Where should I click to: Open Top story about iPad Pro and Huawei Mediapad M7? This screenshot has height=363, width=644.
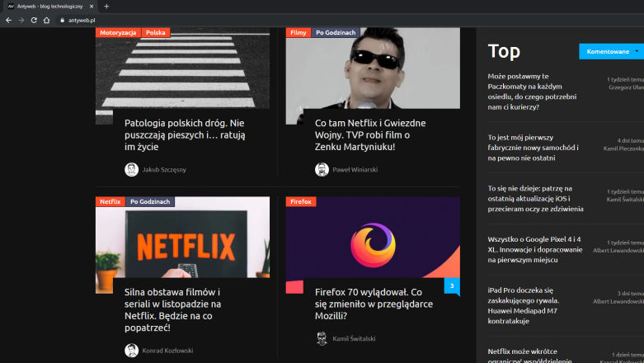[524, 305]
